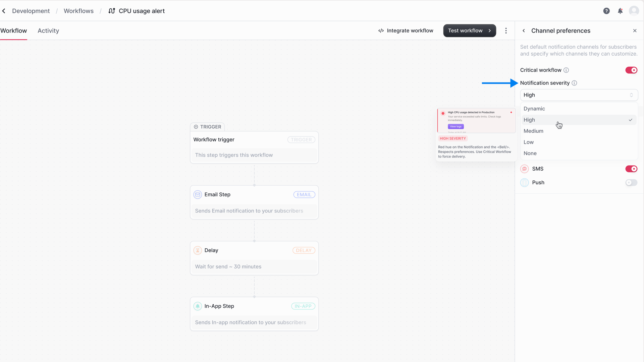Select the Workflow tab
The width and height of the screenshot is (644, 362).
(x=13, y=31)
